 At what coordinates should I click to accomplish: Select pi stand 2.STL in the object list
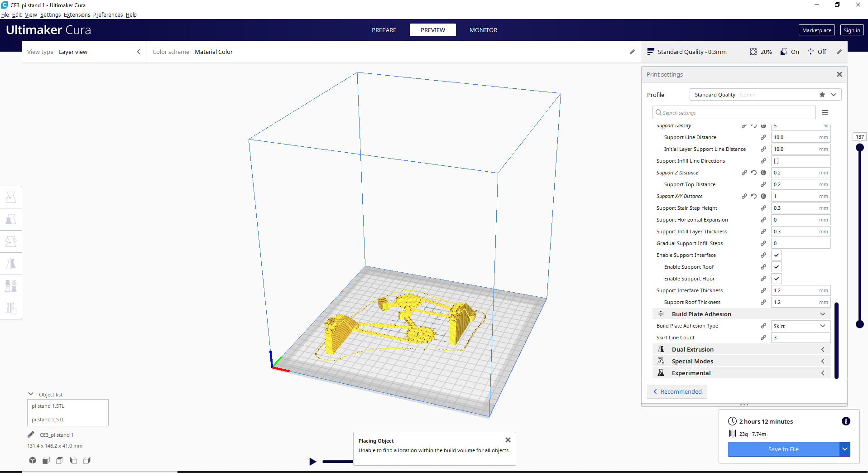pyautogui.click(x=48, y=420)
